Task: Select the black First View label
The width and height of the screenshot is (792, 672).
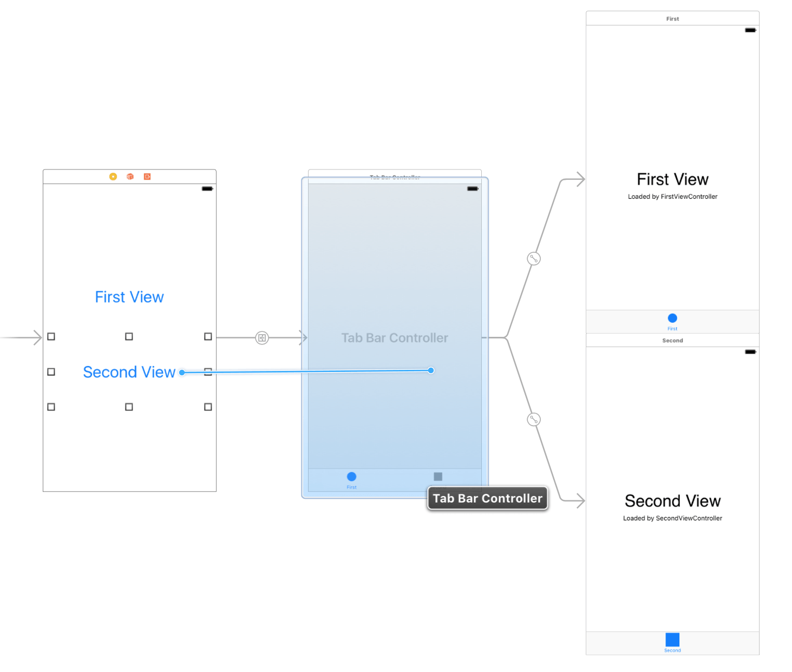Action: pyautogui.click(x=672, y=179)
